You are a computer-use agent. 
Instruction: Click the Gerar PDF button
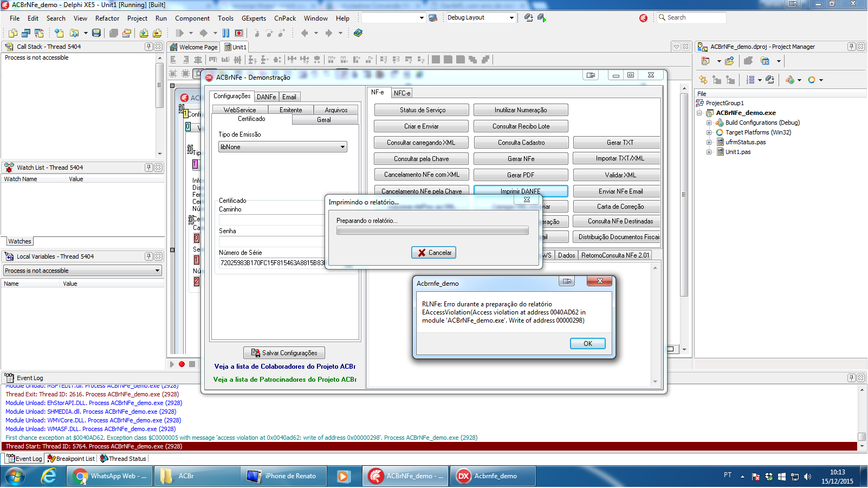521,175
